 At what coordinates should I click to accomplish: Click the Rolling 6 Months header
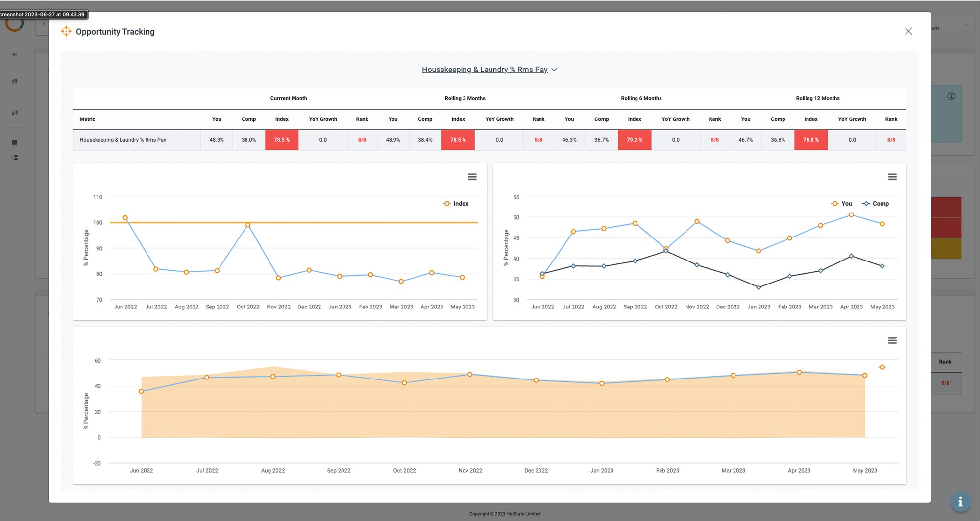641,99
